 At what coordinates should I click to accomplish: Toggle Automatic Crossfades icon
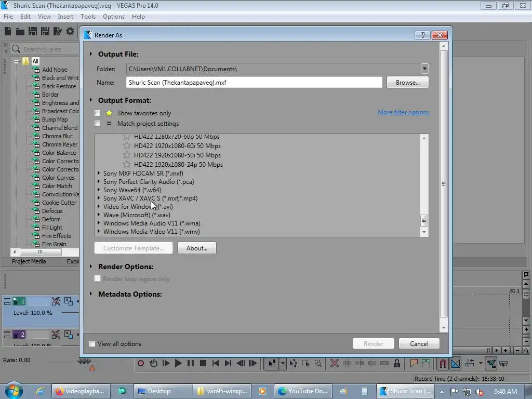(x=456, y=364)
